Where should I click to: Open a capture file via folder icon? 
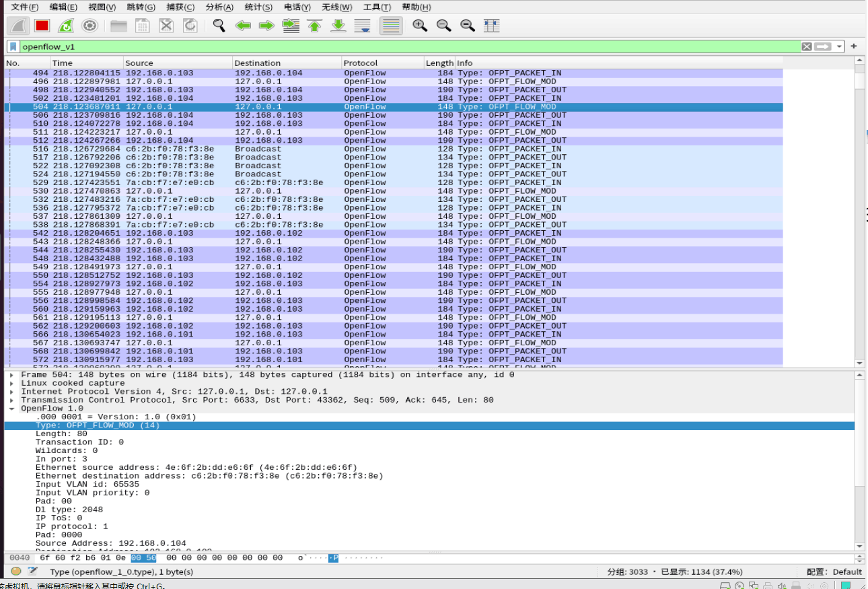(x=118, y=26)
